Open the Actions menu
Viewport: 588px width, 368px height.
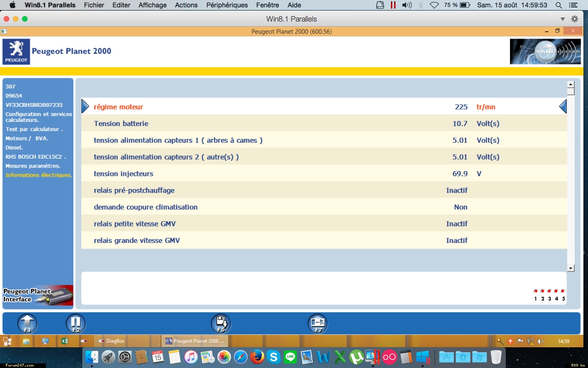click(x=187, y=5)
